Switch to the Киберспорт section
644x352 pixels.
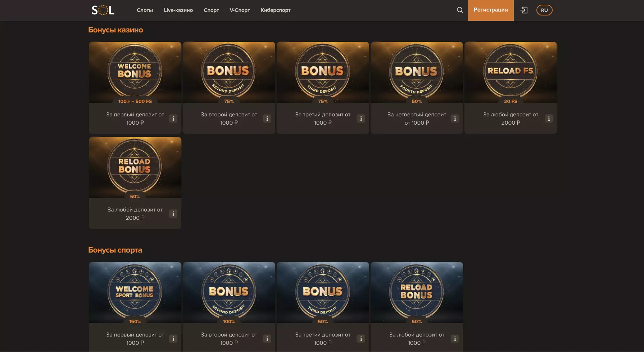pyautogui.click(x=275, y=10)
